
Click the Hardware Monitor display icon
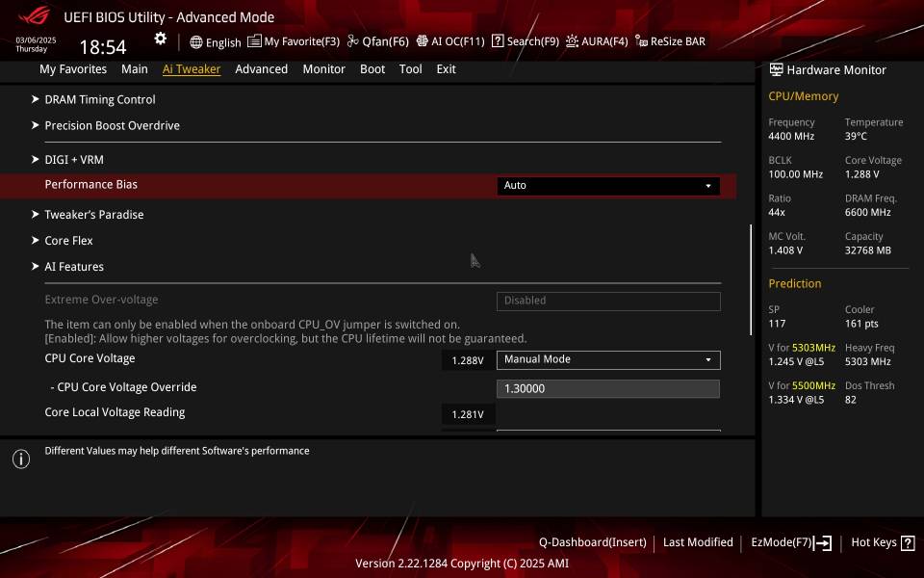776,69
